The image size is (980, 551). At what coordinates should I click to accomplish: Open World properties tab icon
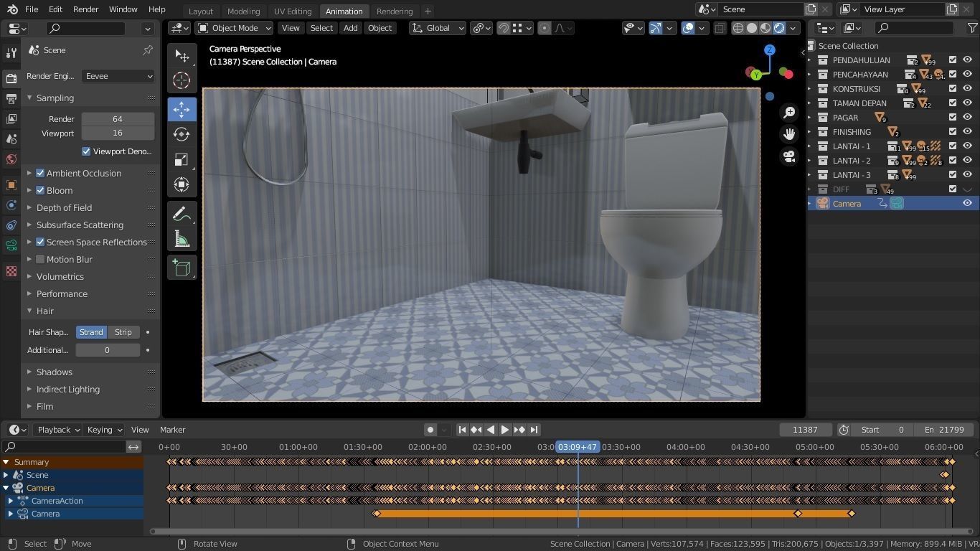pos(11,159)
